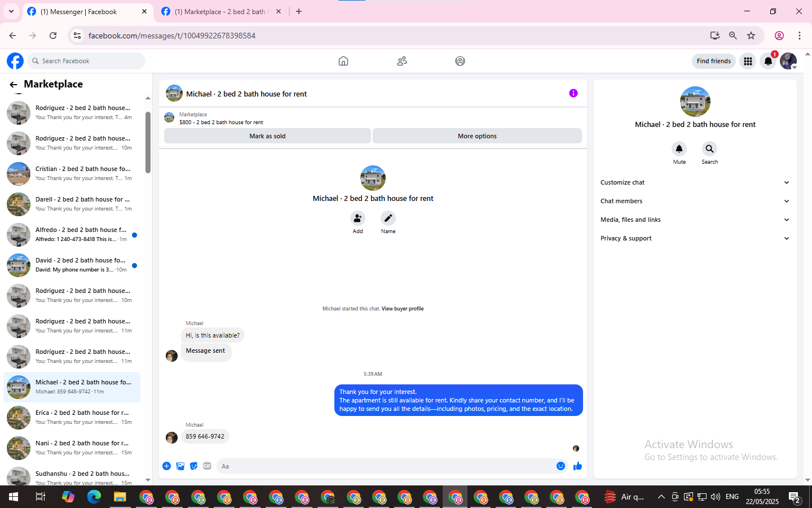Open Task View on the taskbar
Viewport: 812px width, 508px height.
[40, 497]
